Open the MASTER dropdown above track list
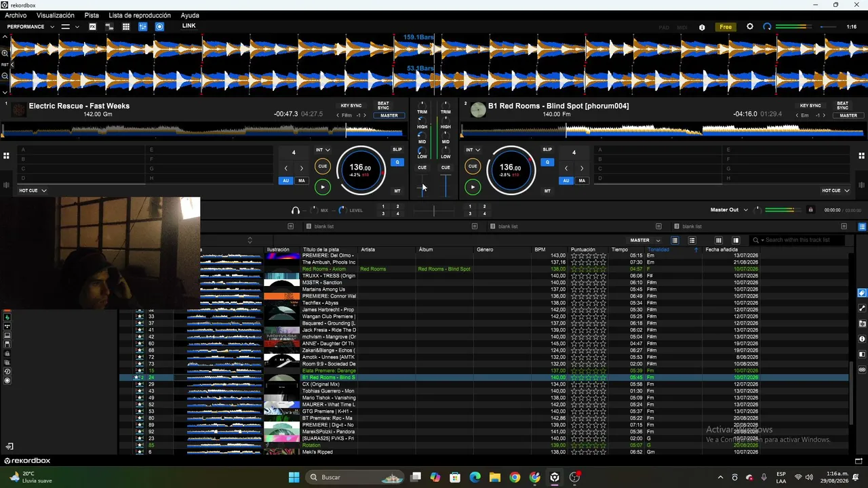868x488 pixels. 645,240
